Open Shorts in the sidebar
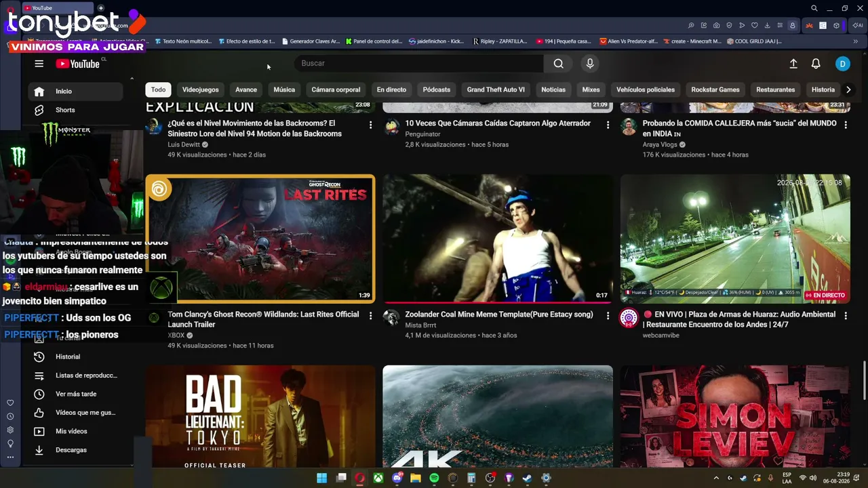 [76, 110]
